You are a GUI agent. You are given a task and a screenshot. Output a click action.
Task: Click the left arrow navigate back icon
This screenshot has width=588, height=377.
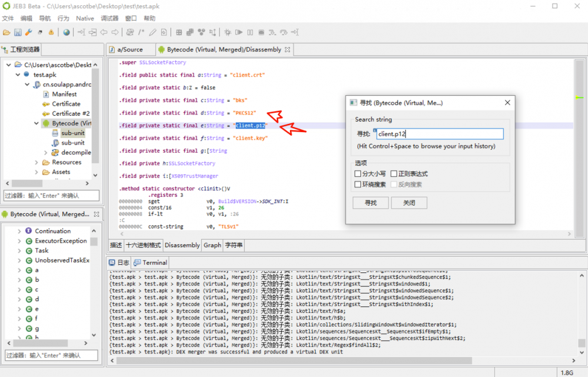(103, 32)
